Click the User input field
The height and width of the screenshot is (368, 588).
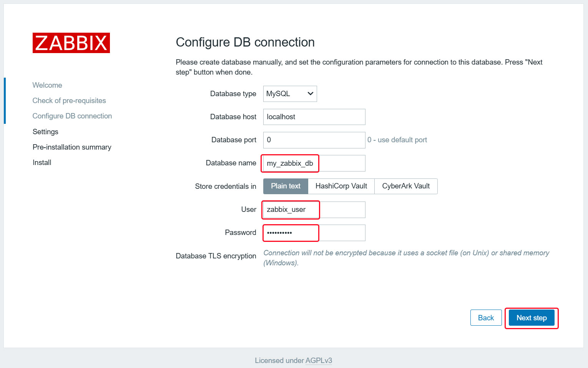(314, 210)
